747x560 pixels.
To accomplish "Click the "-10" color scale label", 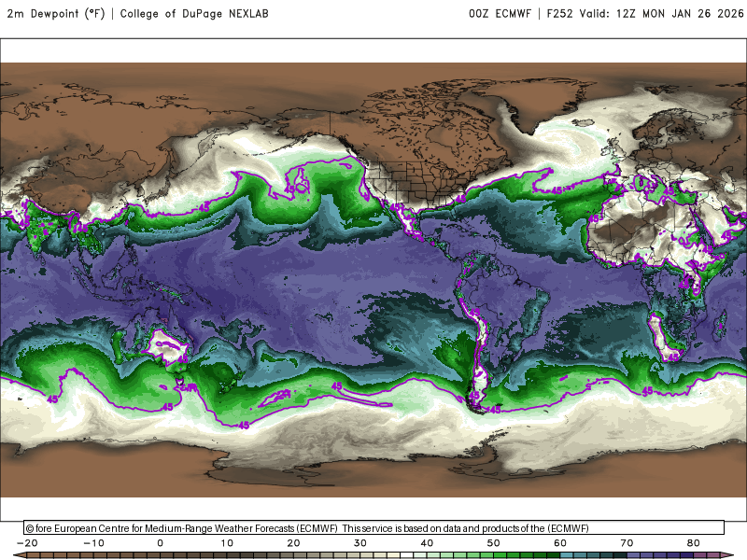I will [x=94, y=543].
